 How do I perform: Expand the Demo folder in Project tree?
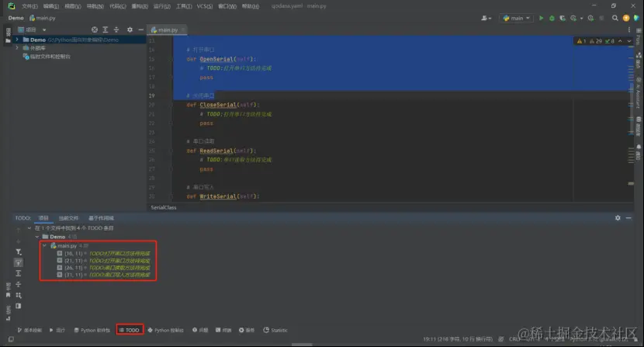[x=17, y=40]
